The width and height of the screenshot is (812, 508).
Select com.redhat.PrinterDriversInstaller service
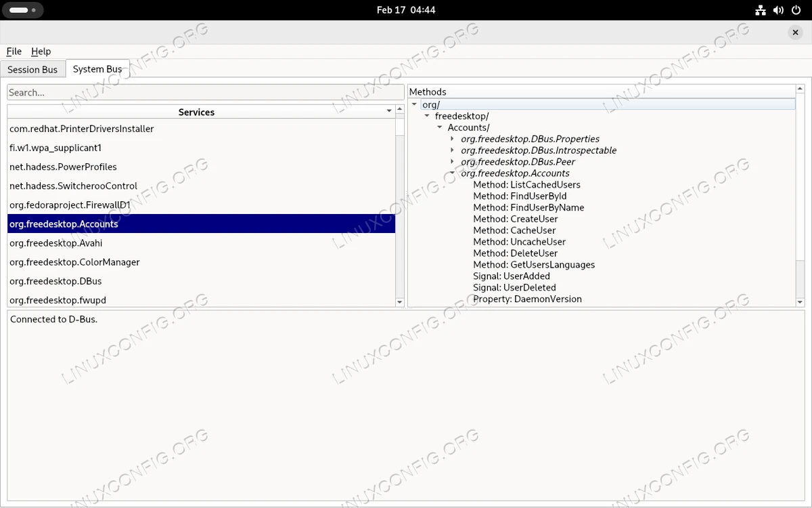point(201,129)
